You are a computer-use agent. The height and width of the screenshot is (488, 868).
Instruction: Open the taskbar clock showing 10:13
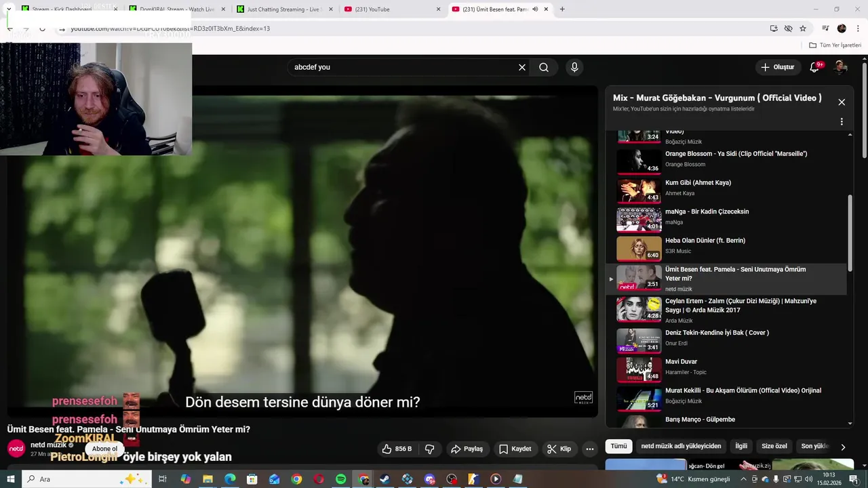coord(829,479)
